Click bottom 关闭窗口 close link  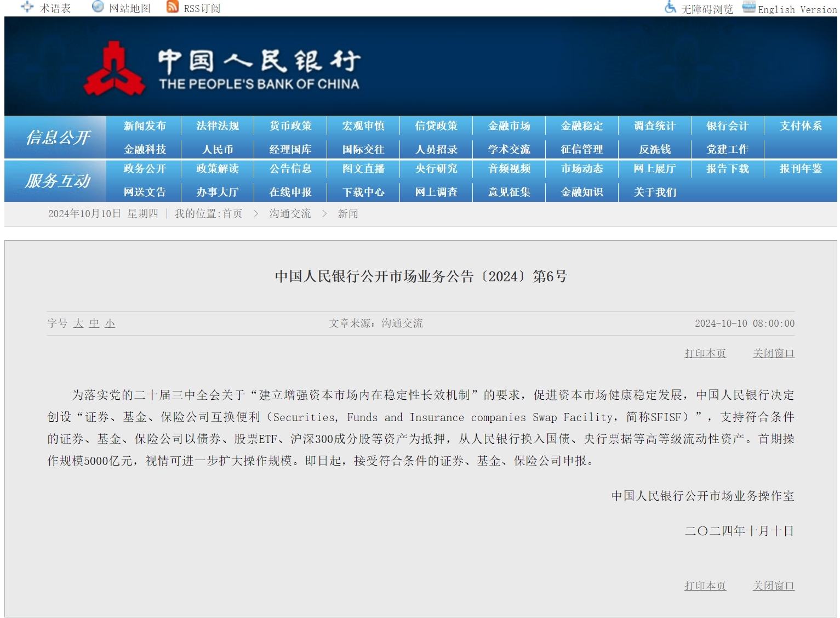tap(774, 586)
